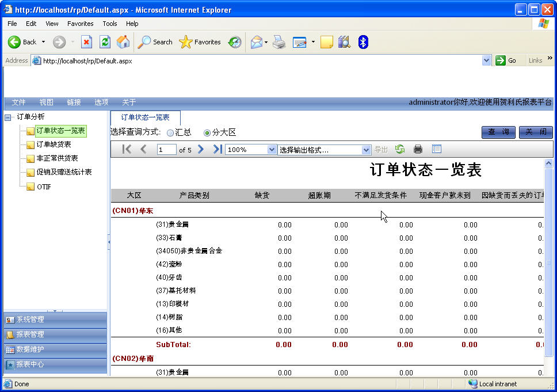The width and height of the screenshot is (557, 392).
Task: Collapse the 订单分析 tree node
Action: coord(8,117)
